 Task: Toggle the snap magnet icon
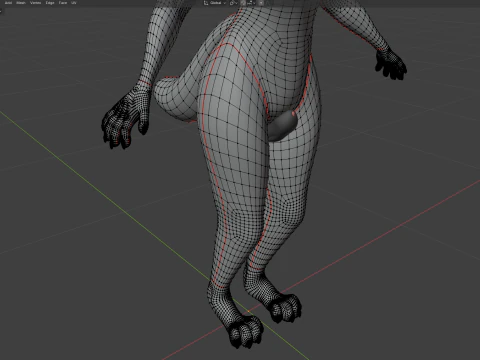coord(243,3)
